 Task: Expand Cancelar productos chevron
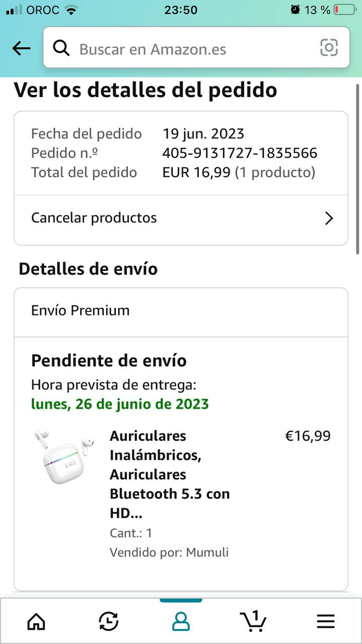click(x=329, y=218)
